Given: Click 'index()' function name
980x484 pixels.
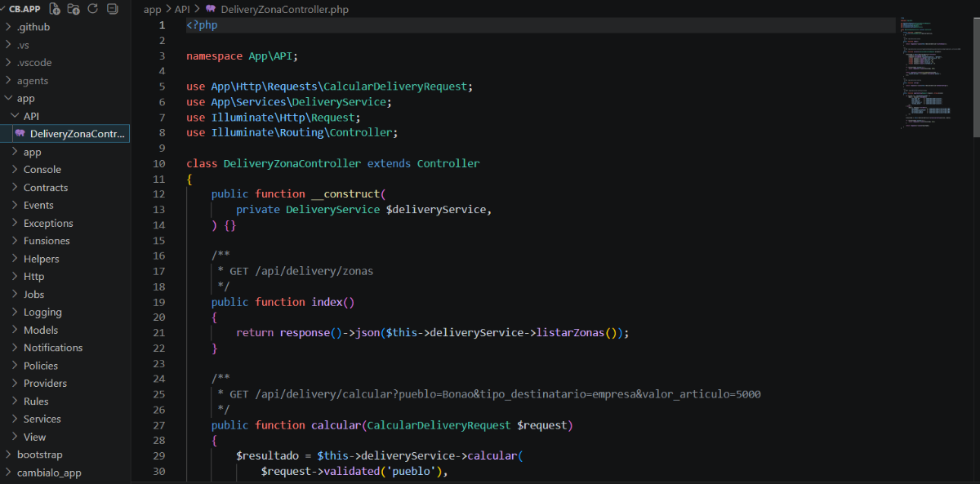Looking at the screenshot, I should tap(333, 302).
